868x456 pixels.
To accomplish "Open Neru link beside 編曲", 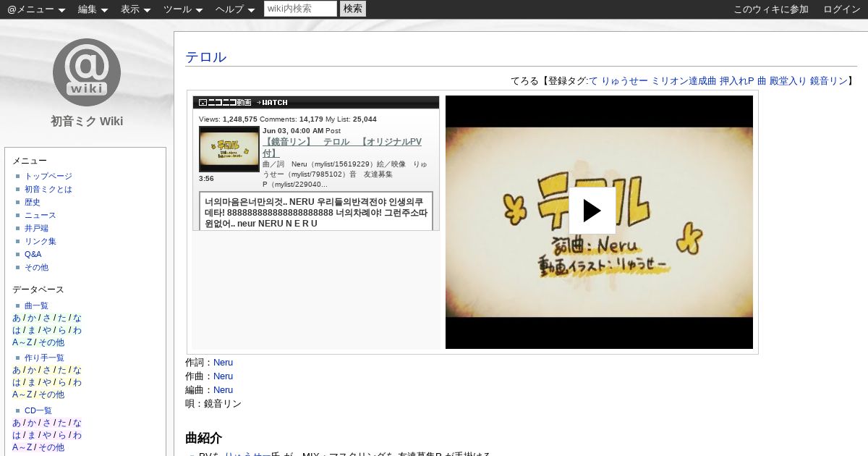I will click(223, 390).
